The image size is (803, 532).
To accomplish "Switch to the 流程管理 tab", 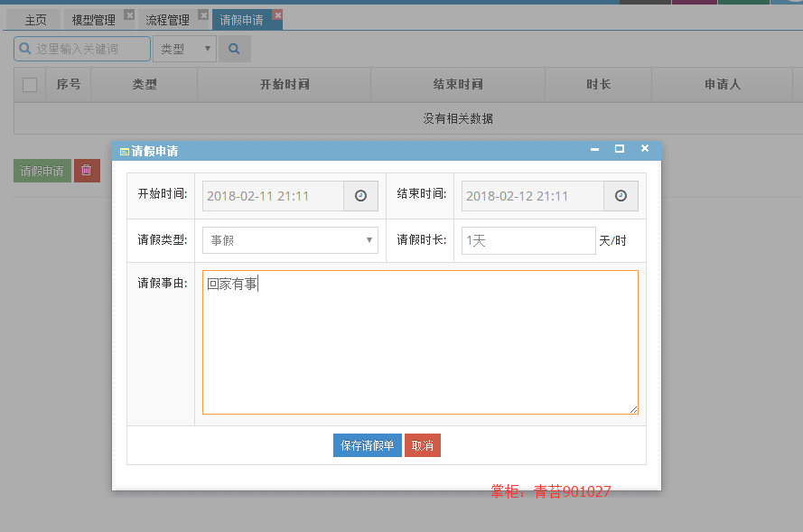I will [167, 20].
